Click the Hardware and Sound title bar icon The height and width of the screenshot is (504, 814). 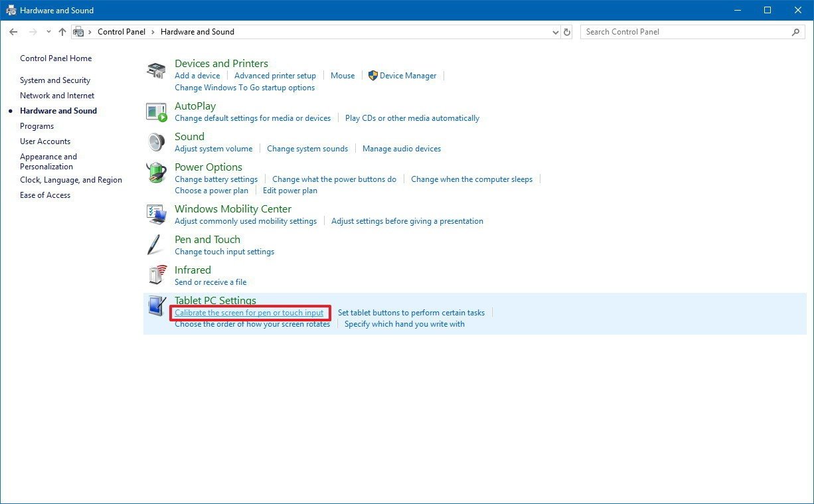coord(11,10)
